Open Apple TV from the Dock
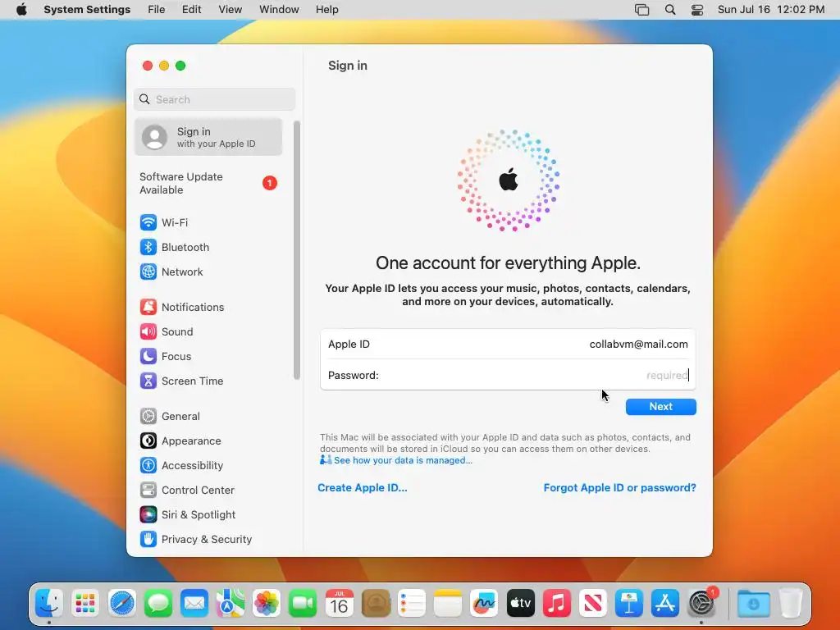 pos(521,604)
